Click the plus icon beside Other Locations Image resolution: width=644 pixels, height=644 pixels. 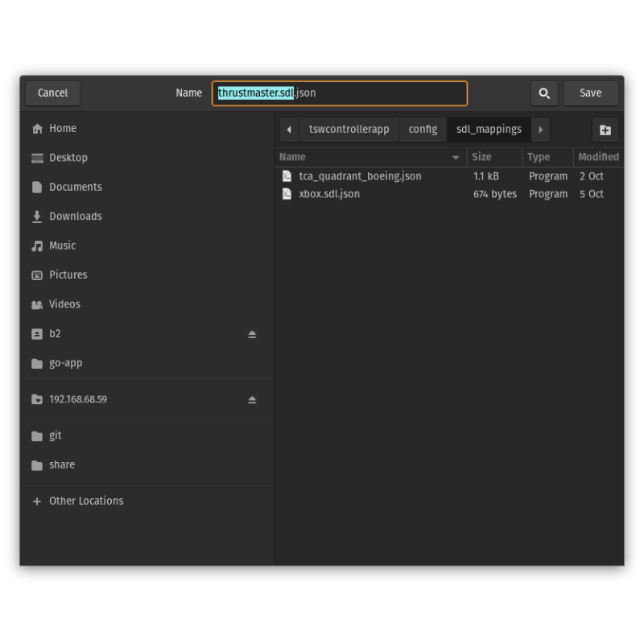[37, 501]
